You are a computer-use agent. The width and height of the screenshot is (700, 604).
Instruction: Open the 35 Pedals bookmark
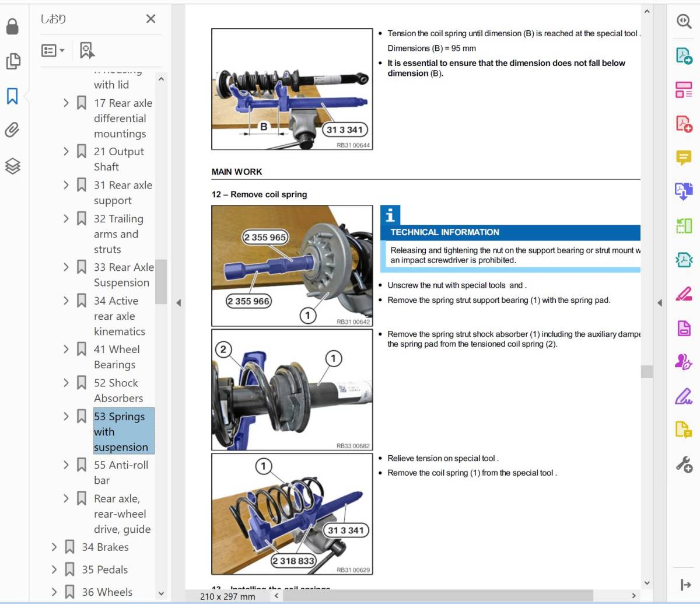click(104, 569)
